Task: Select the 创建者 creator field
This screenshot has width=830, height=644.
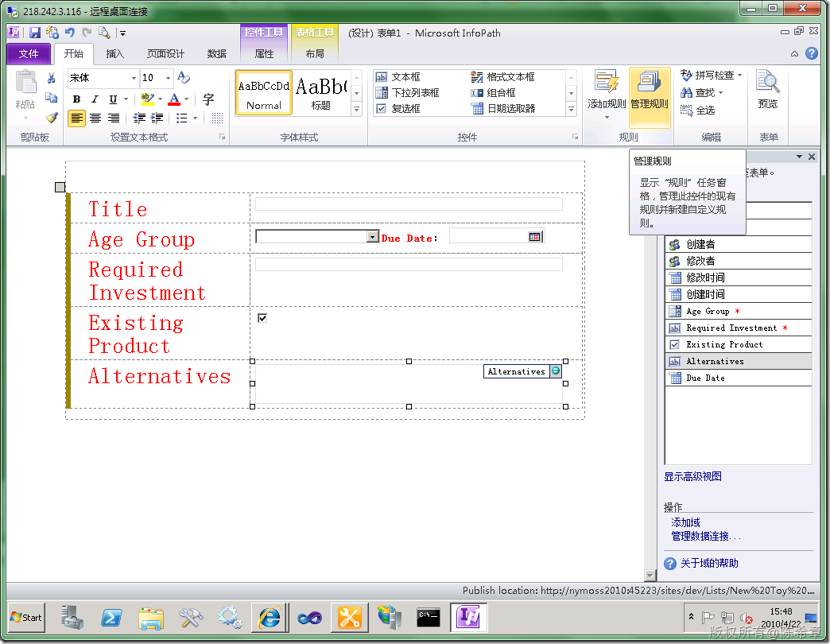Action: point(739,244)
